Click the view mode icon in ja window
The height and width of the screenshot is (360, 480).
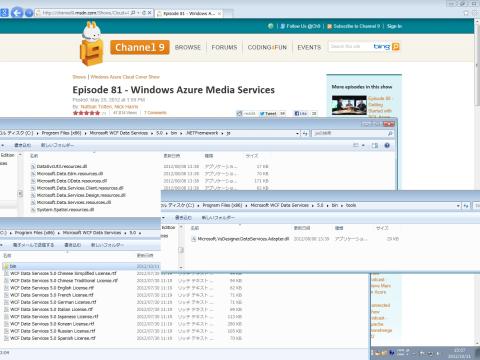356,145
